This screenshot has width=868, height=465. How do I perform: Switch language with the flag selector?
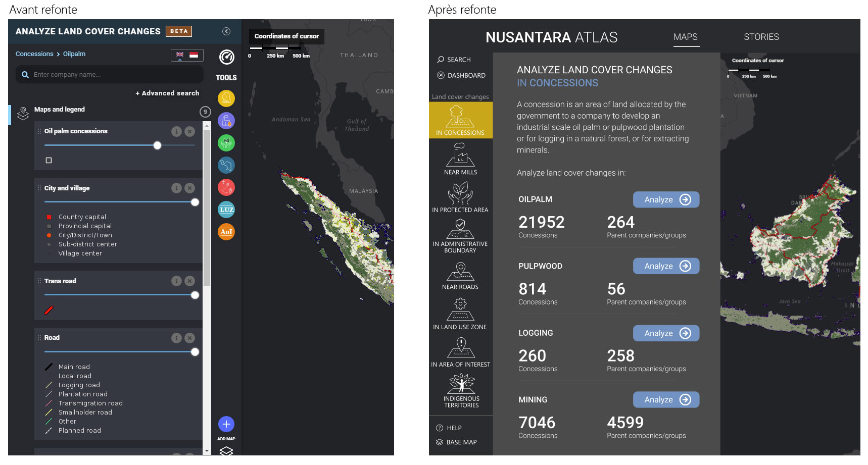click(x=187, y=55)
